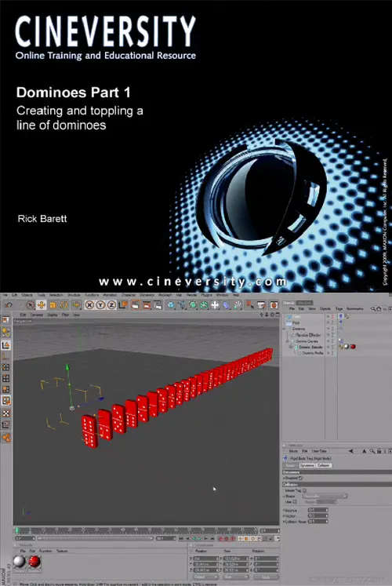Select the Floor object row
The width and height of the screenshot is (392, 586).
(x=296, y=322)
